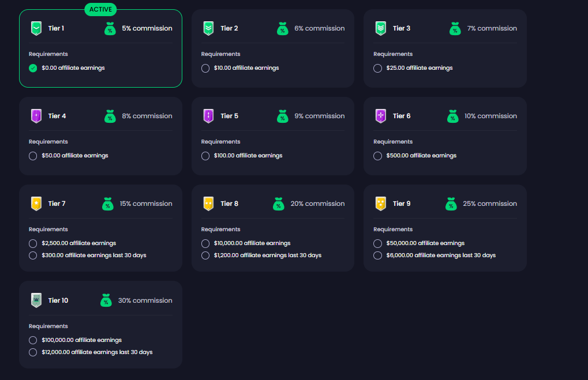Viewport: 588px width, 380px height.
Task: Click the '6% commission' label
Action: (320, 28)
